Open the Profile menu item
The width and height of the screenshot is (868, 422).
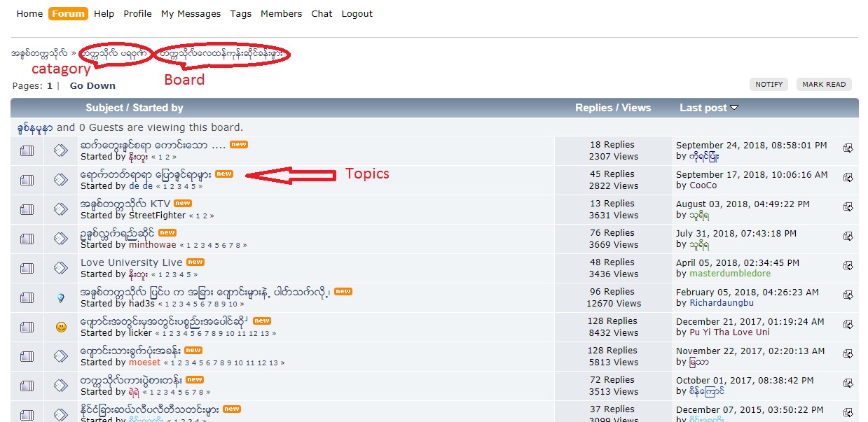tap(137, 13)
